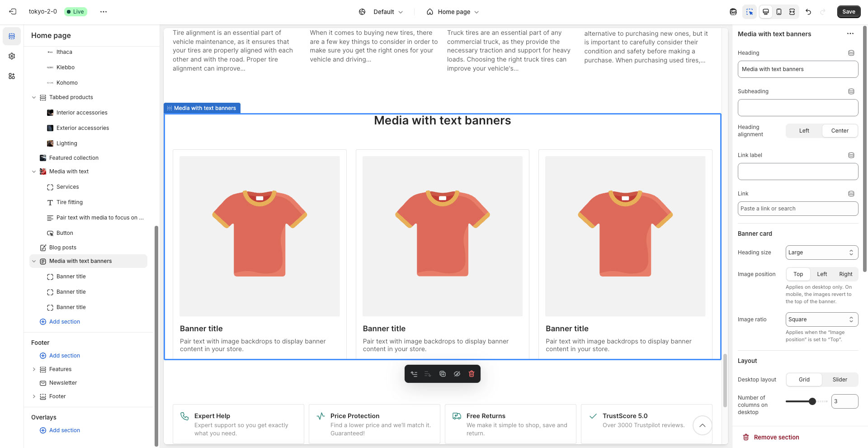The image size is (868, 448).
Task: Toggle the inspector selection icon
Action: click(750, 12)
